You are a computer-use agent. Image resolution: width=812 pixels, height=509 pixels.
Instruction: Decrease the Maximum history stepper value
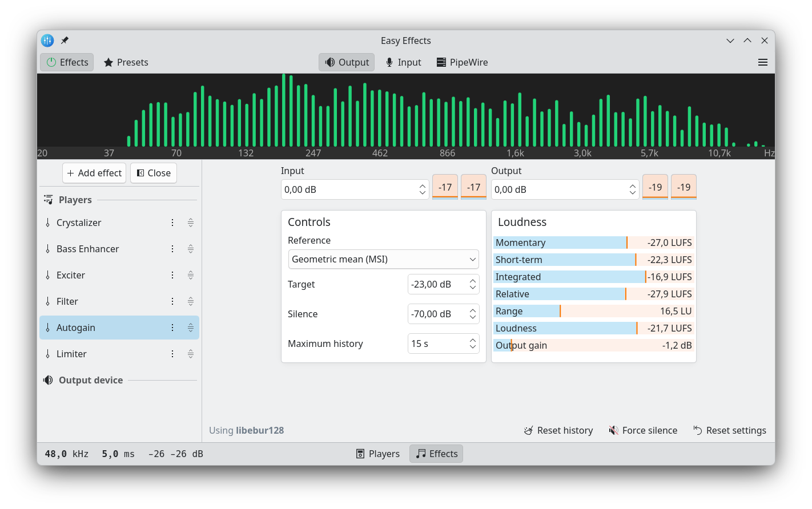pos(473,347)
